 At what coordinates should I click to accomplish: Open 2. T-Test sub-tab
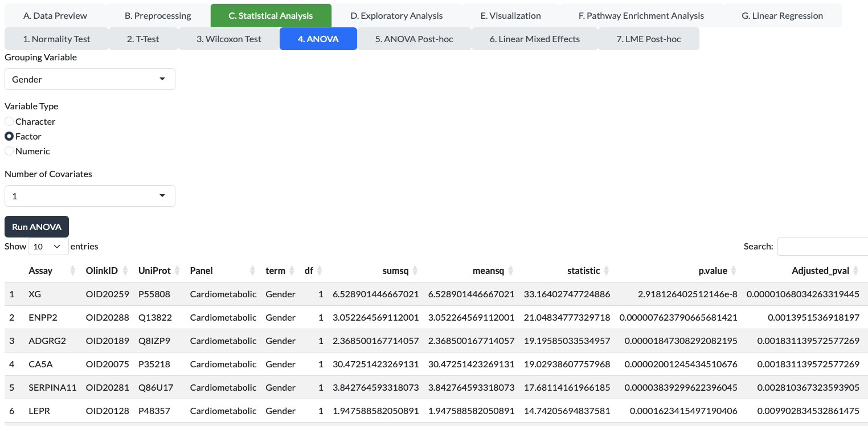pos(143,39)
